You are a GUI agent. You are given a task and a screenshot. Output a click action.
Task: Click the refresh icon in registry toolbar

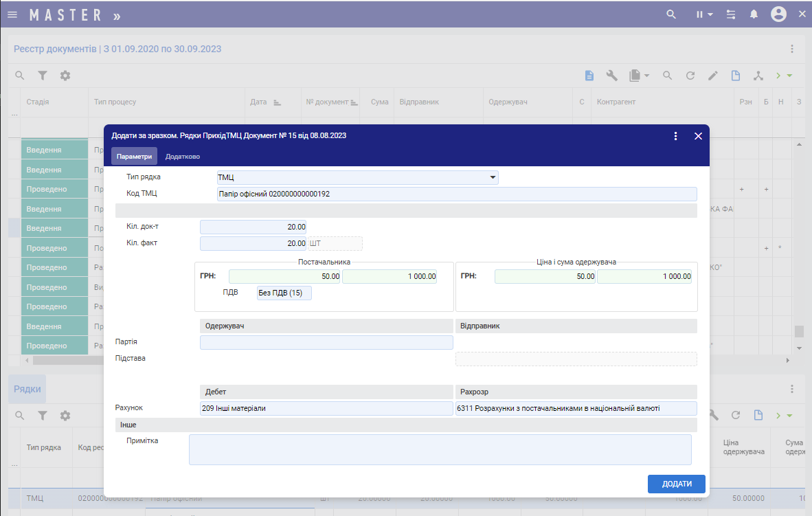pyautogui.click(x=690, y=76)
